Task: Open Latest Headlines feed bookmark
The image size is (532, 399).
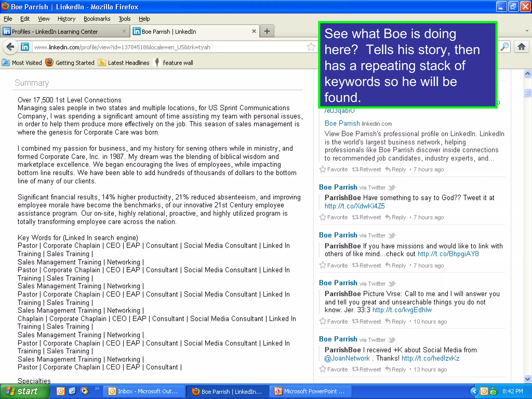Action: [x=124, y=63]
